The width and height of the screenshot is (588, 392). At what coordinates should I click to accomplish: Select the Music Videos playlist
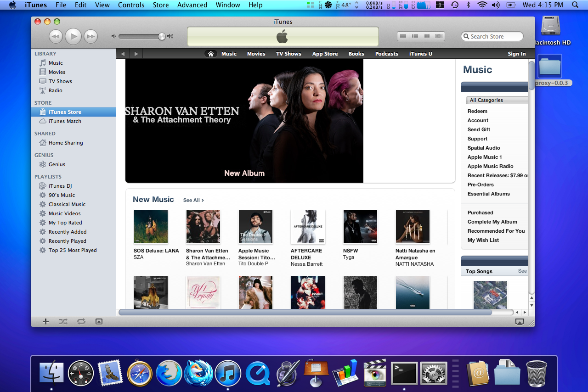(x=64, y=213)
